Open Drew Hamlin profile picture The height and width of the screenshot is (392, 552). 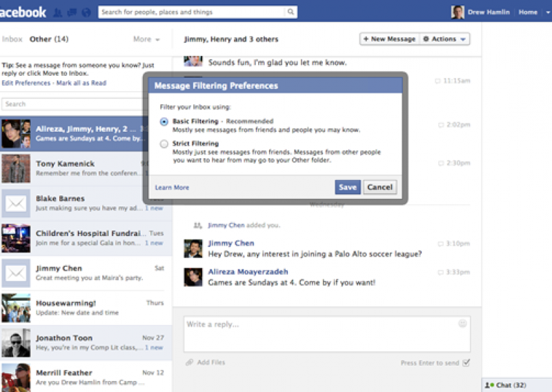[x=457, y=12]
